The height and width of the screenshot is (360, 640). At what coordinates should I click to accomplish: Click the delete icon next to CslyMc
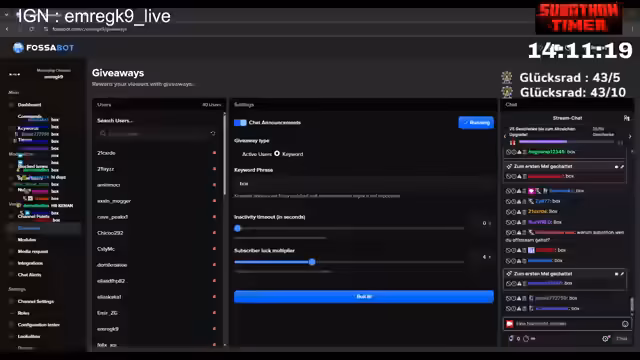pyautogui.click(x=214, y=249)
